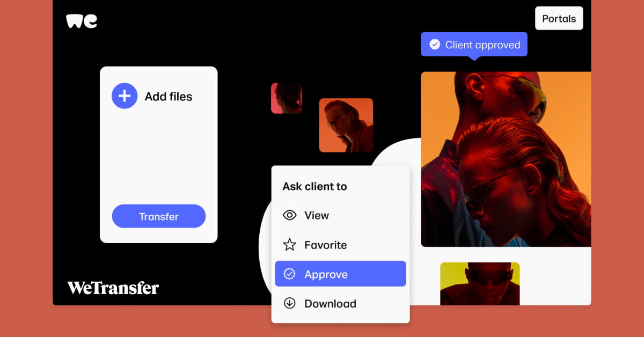Viewport: 644px width, 337px height.
Task: Click the yellow photo at the bottom right
Action: (479, 283)
